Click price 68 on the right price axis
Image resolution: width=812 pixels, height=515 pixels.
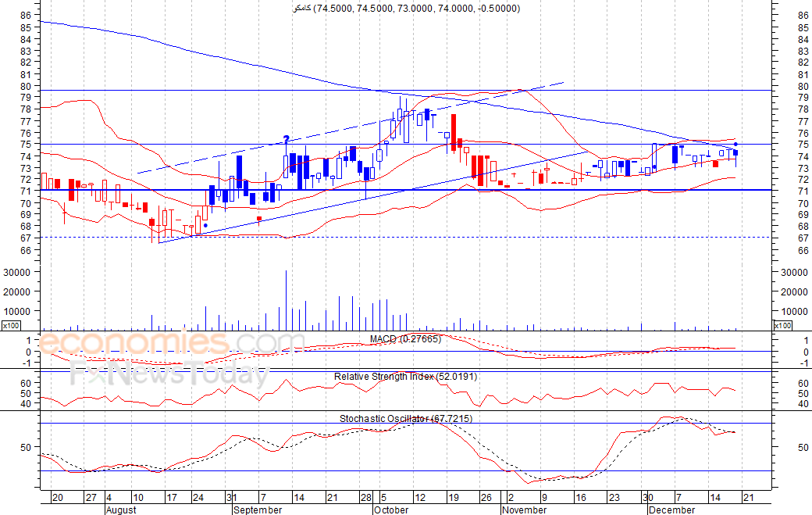click(803, 227)
